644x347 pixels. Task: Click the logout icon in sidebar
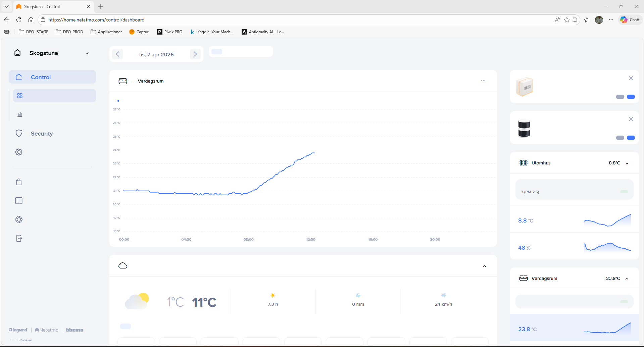19,238
